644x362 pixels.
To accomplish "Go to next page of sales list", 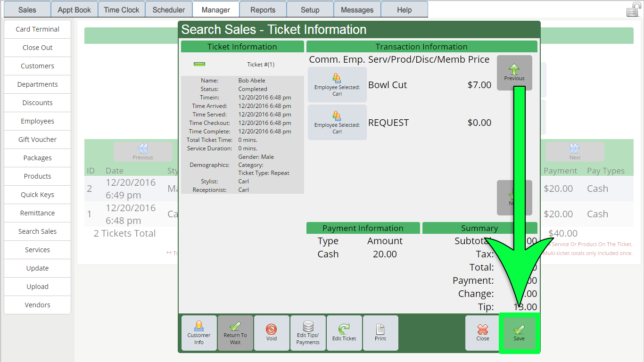I will [575, 152].
